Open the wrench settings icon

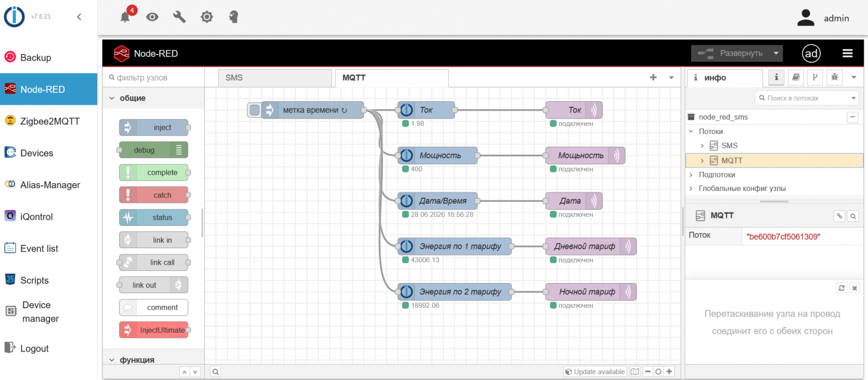[179, 17]
